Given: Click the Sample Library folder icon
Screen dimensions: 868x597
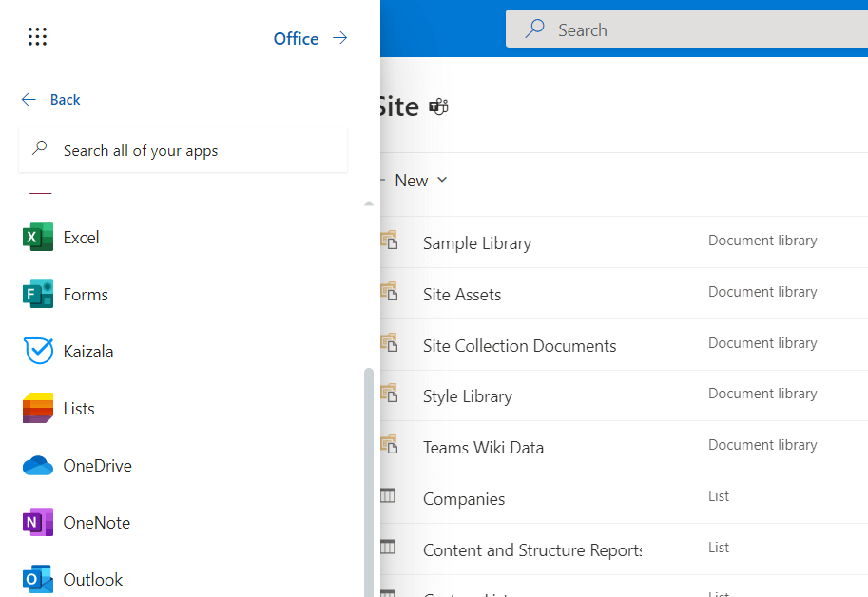Looking at the screenshot, I should tap(389, 241).
